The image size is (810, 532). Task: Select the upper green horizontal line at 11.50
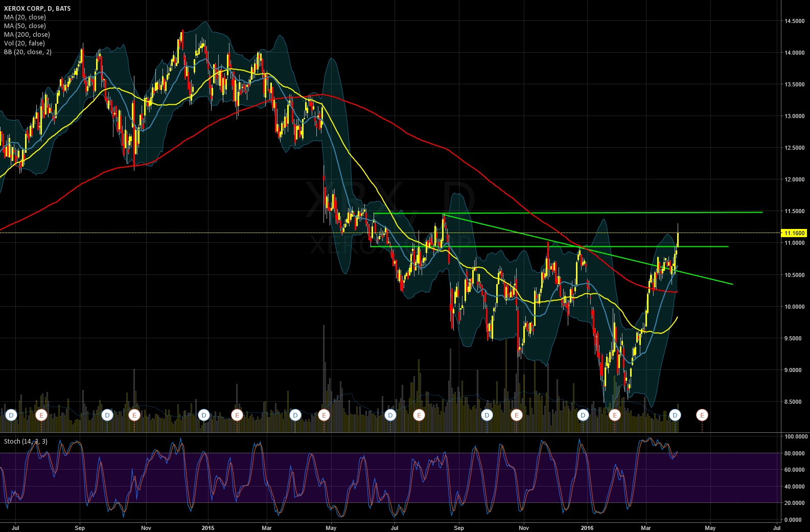point(568,213)
